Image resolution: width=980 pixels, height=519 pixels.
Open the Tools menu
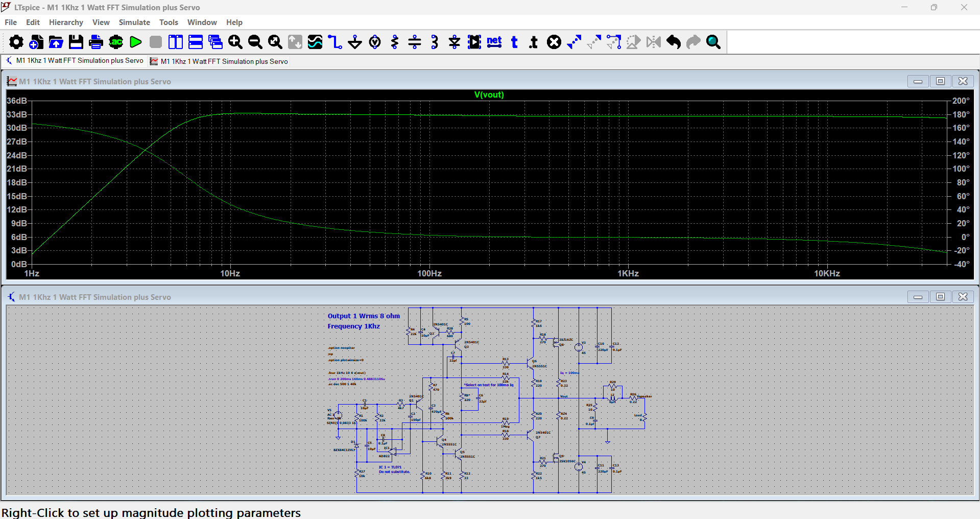(169, 22)
